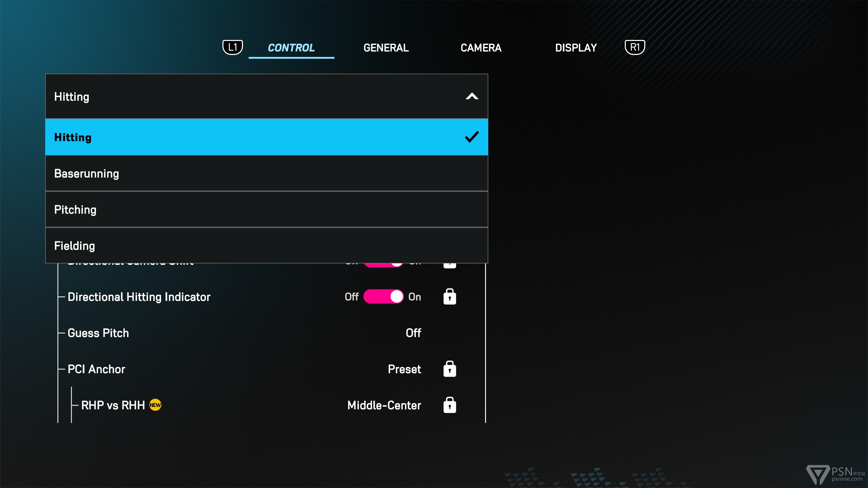Change the Guess Pitch Off value
The height and width of the screenshot is (488, 868).
tap(413, 333)
